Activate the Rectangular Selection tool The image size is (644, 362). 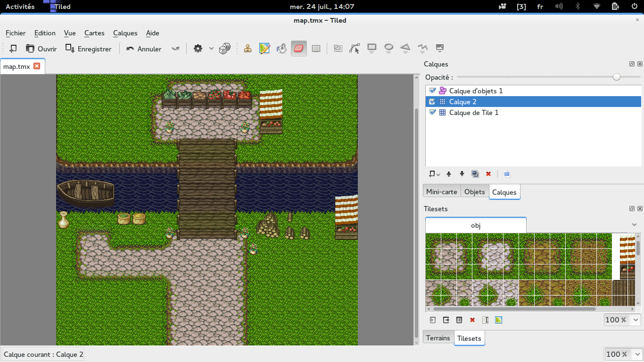(315, 48)
